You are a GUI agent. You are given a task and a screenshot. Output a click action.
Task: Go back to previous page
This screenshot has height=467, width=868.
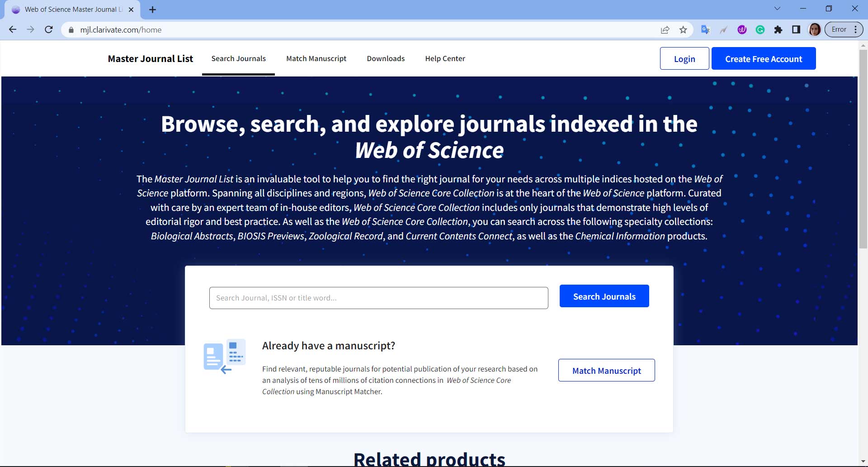point(13,29)
